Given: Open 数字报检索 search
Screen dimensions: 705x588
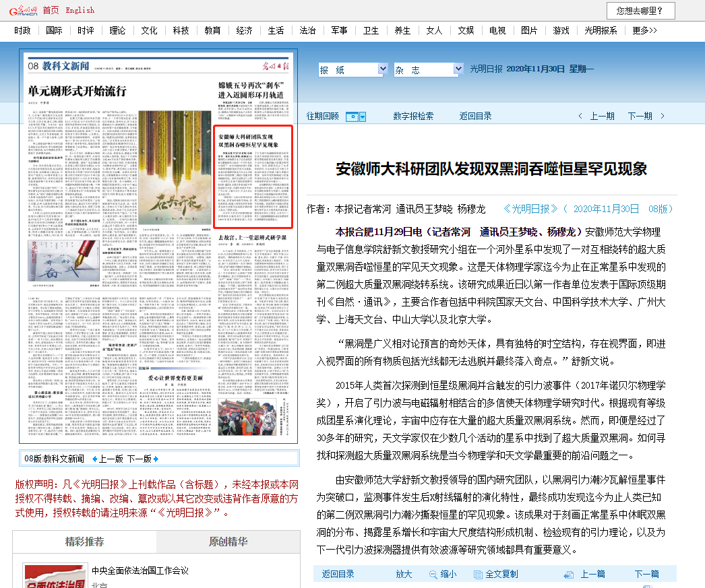Looking at the screenshot, I should (x=413, y=117).
